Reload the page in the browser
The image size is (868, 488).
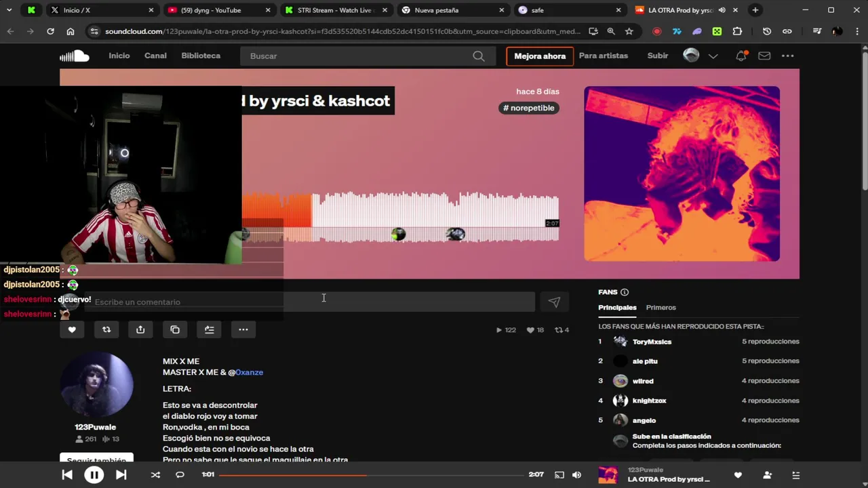click(x=50, y=31)
